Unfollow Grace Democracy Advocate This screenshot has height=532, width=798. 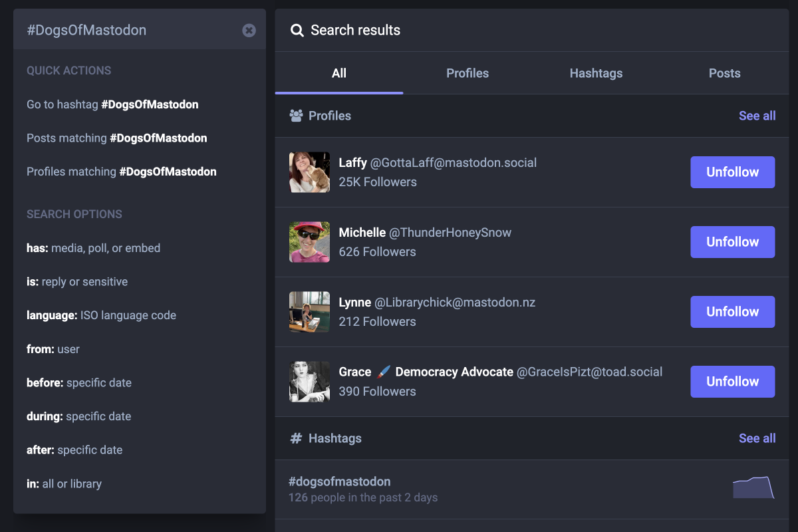[x=733, y=382]
